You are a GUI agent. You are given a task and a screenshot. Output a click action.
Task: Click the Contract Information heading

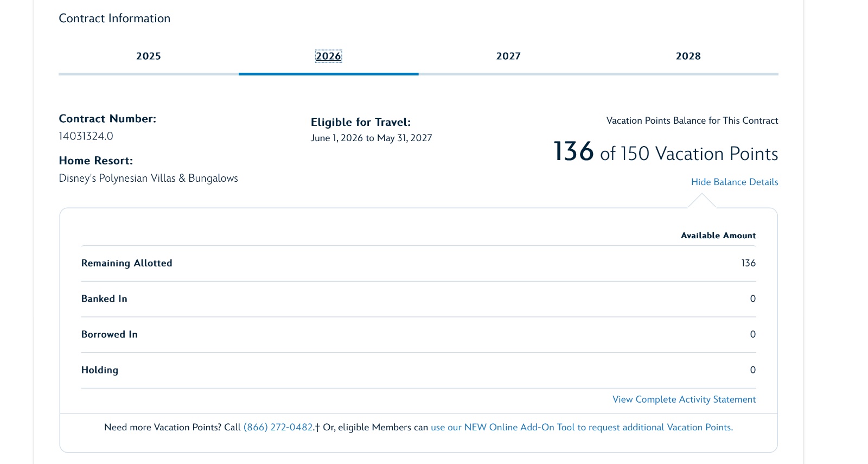tap(114, 18)
